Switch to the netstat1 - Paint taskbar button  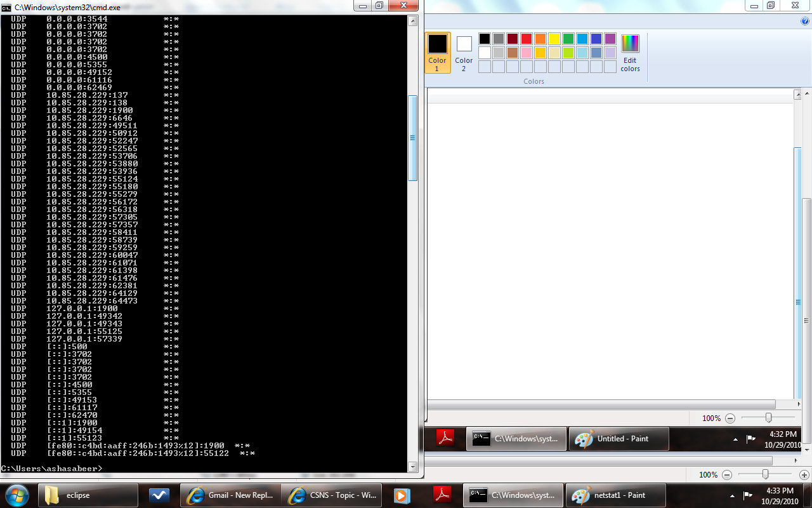point(609,495)
